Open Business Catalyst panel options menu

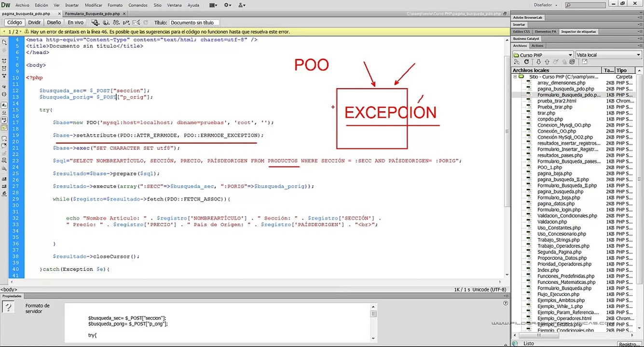(x=640, y=39)
